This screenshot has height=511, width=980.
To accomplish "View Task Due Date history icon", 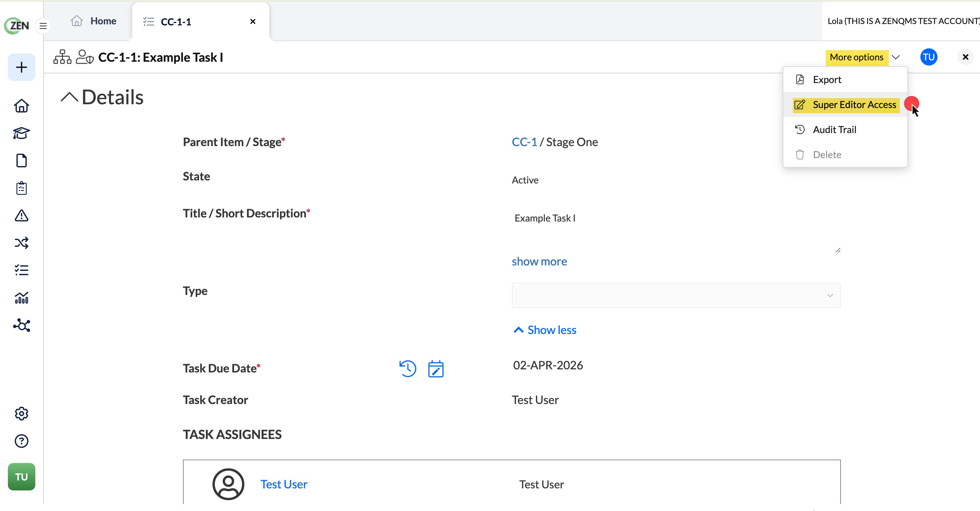I will (x=407, y=369).
